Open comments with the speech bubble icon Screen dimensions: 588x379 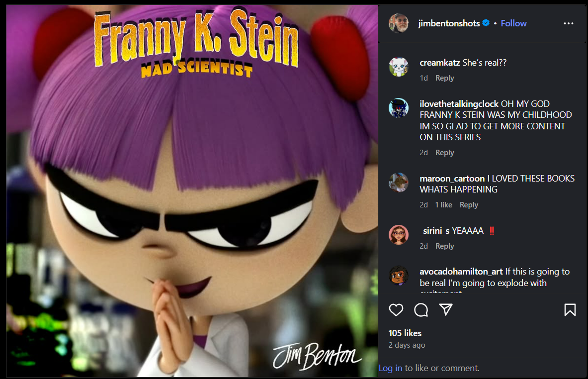click(421, 310)
